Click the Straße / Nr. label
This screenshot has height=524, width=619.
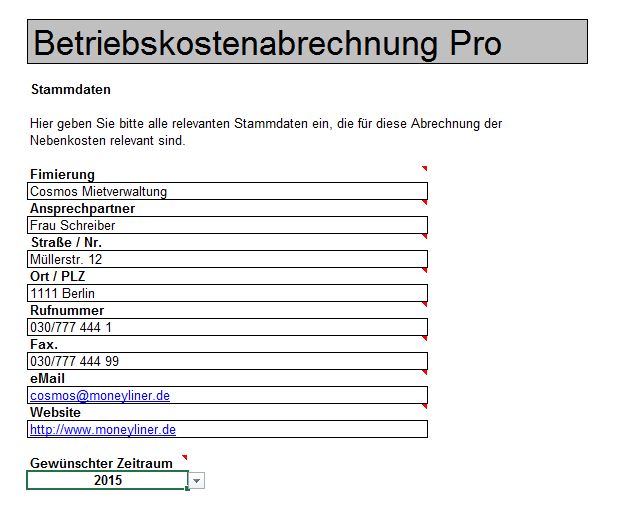(x=66, y=242)
